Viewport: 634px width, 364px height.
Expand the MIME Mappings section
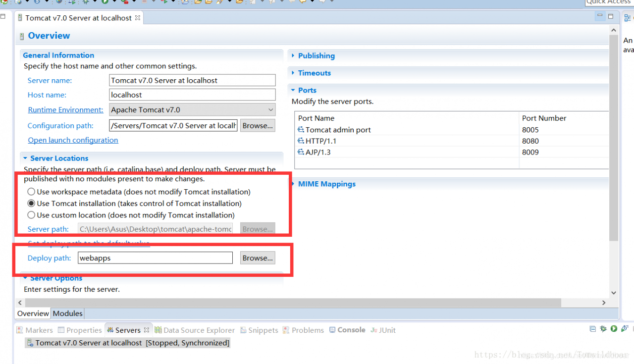click(x=294, y=184)
